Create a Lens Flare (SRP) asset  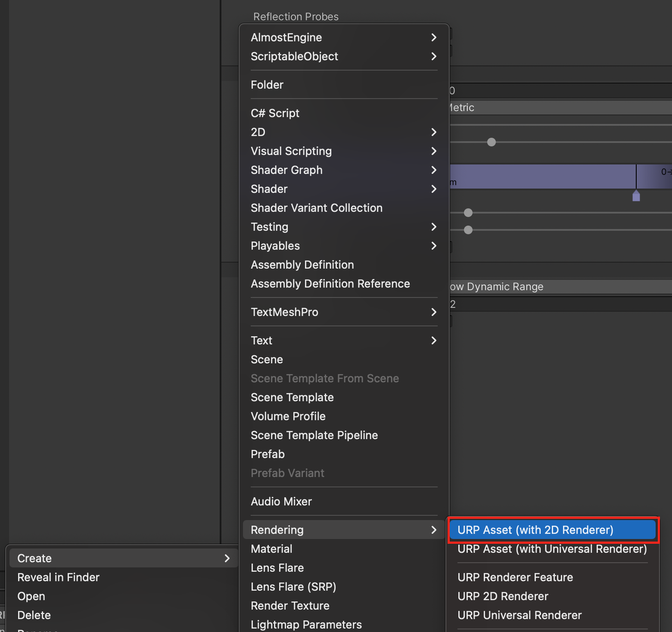(x=344, y=587)
